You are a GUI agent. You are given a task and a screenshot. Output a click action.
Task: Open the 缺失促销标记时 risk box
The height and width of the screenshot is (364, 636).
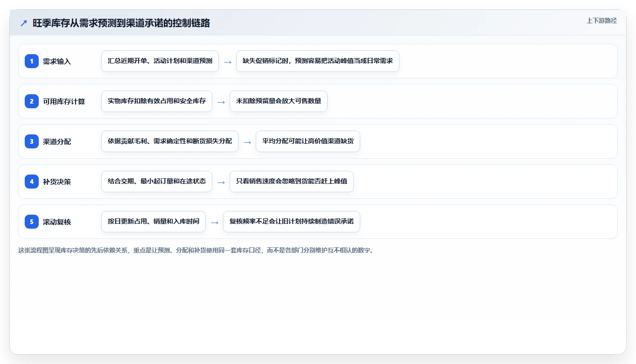tap(318, 61)
